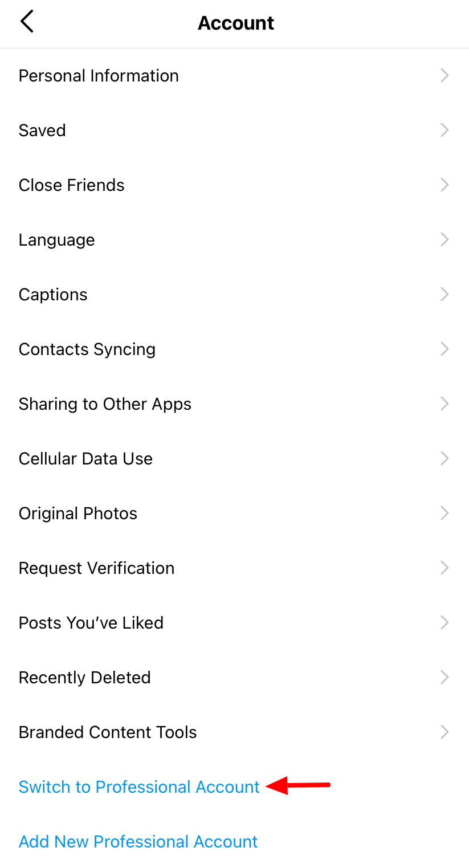Tap Add New Professional Account link

click(138, 842)
